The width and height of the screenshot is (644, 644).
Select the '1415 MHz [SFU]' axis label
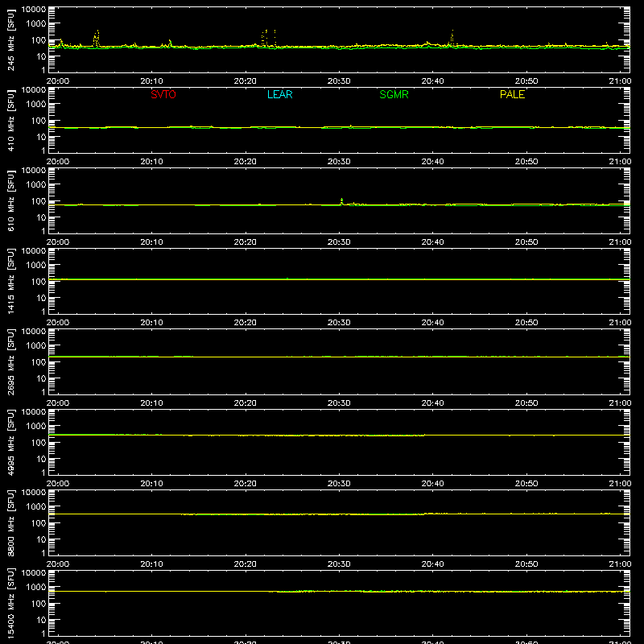click(x=11, y=281)
